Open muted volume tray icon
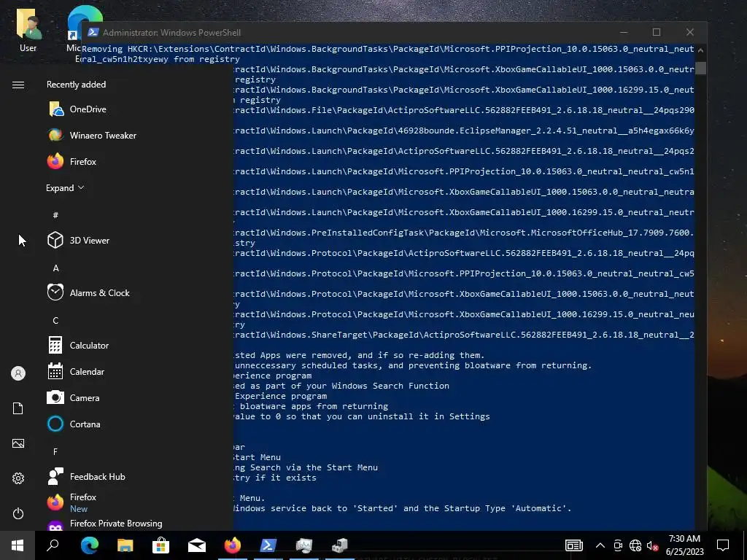The image size is (747, 560). pos(652,545)
